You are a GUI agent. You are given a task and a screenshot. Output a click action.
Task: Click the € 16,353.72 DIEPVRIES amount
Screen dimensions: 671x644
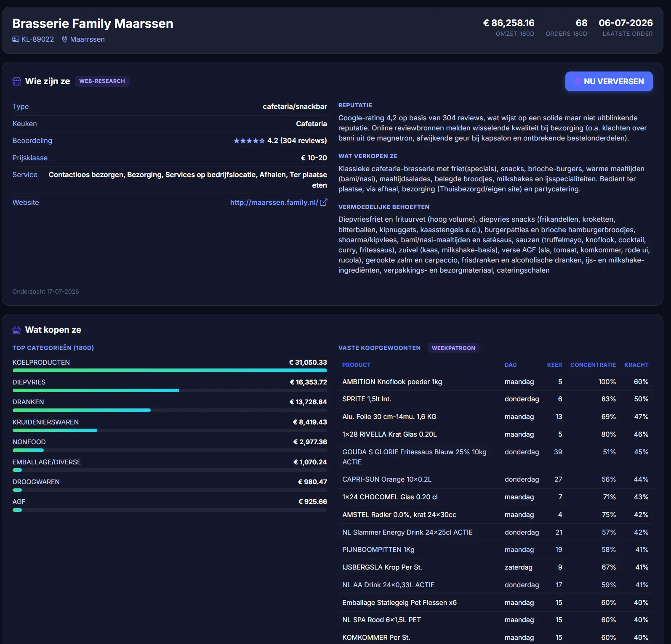click(308, 382)
